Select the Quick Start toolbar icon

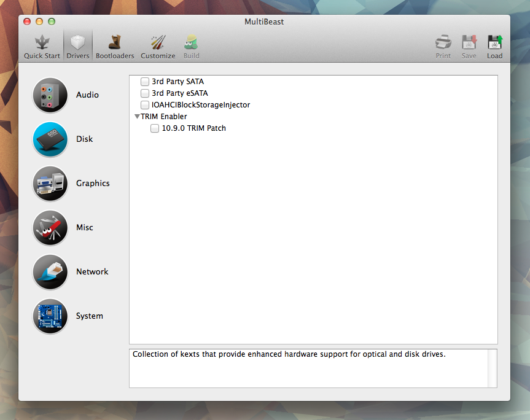pos(41,43)
